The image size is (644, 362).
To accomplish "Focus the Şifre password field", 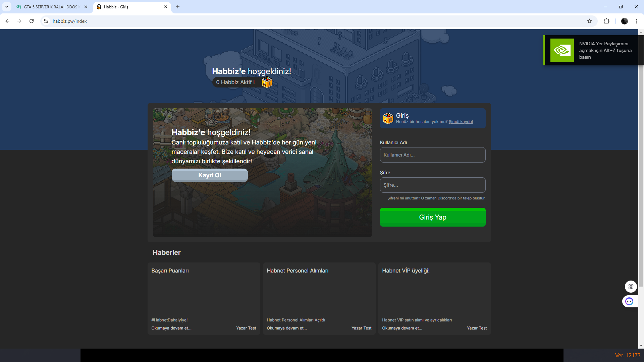I will click(x=433, y=185).
